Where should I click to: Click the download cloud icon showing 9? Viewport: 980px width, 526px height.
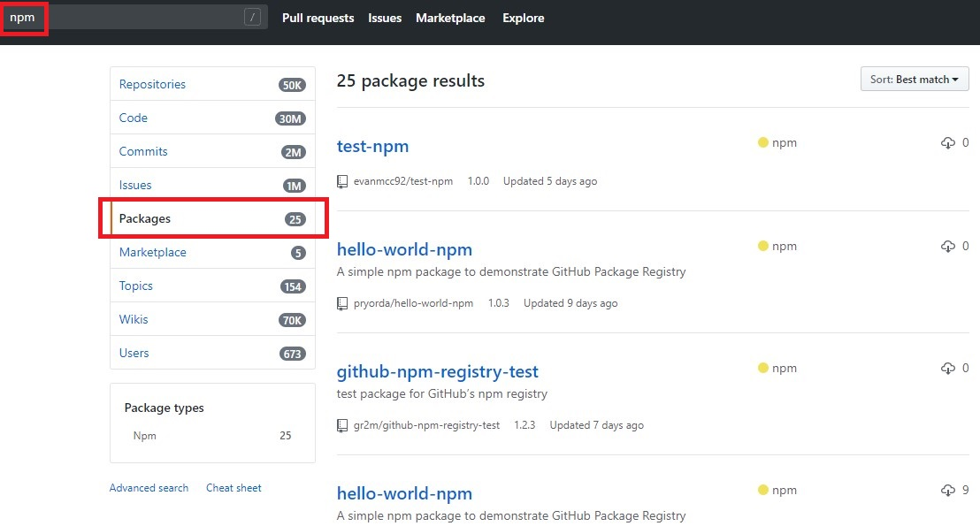pos(947,491)
